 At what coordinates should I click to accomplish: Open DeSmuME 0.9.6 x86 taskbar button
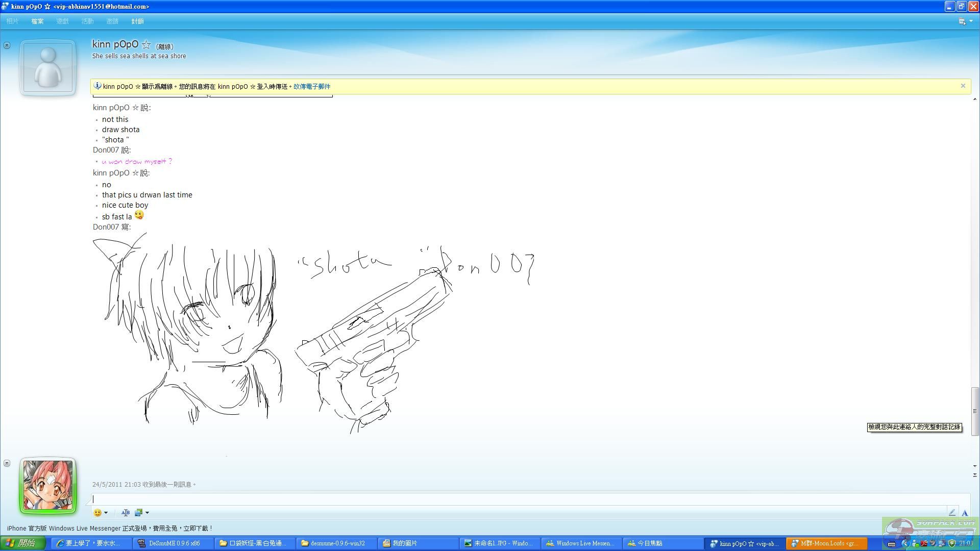[x=170, y=543]
